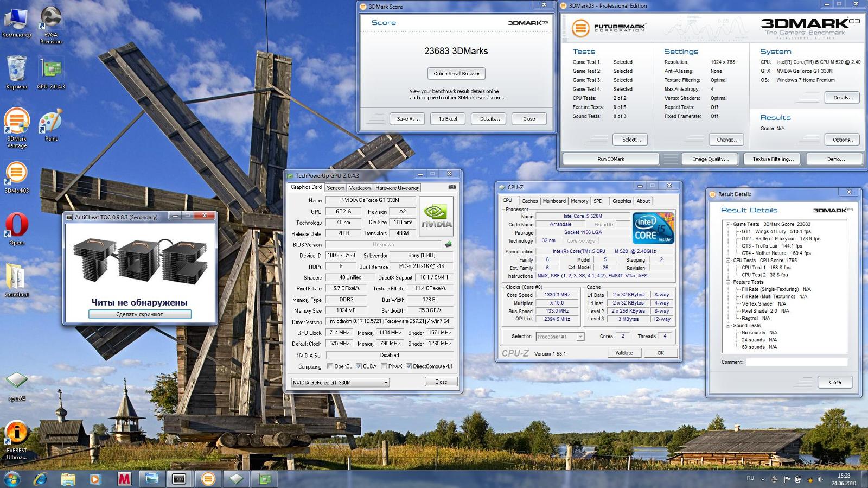The height and width of the screenshot is (488, 868).
Task: Switch to GPU-Z taskbar button
Action: click(x=264, y=479)
